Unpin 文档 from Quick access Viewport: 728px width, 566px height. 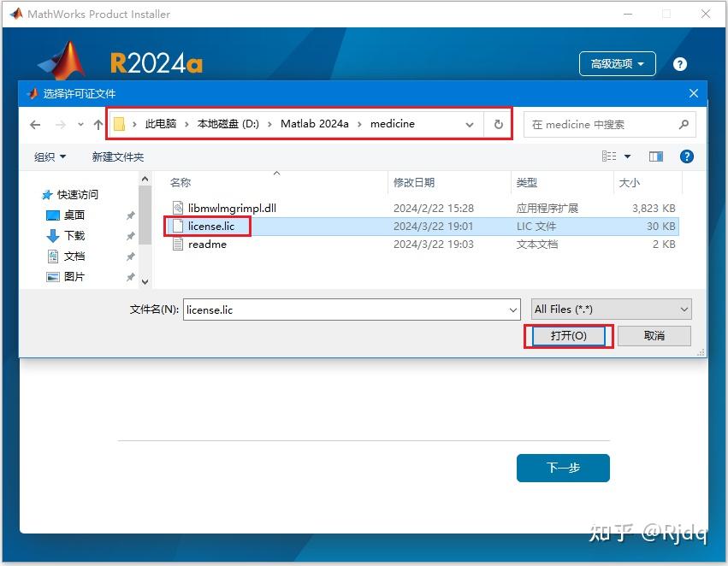[131, 256]
